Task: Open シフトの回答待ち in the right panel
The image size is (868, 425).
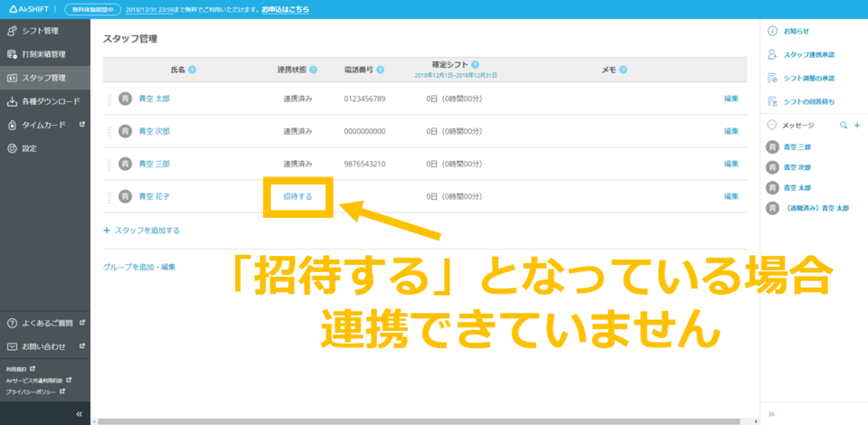Action: click(801, 102)
